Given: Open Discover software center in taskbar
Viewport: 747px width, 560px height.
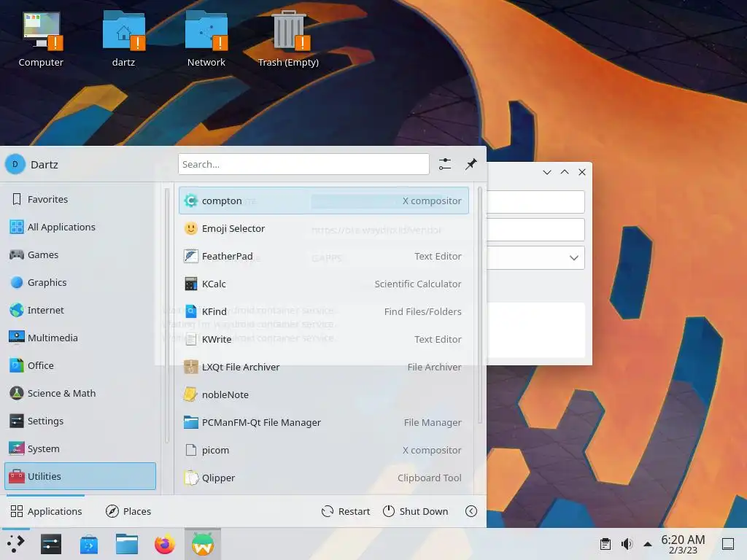Looking at the screenshot, I should coord(88,544).
